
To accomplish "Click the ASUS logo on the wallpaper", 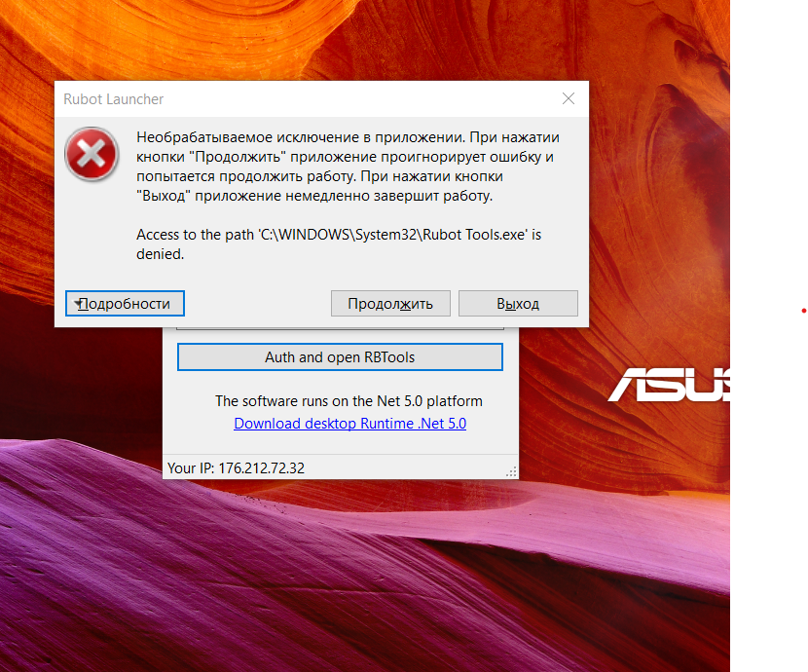I will coord(670,385).
